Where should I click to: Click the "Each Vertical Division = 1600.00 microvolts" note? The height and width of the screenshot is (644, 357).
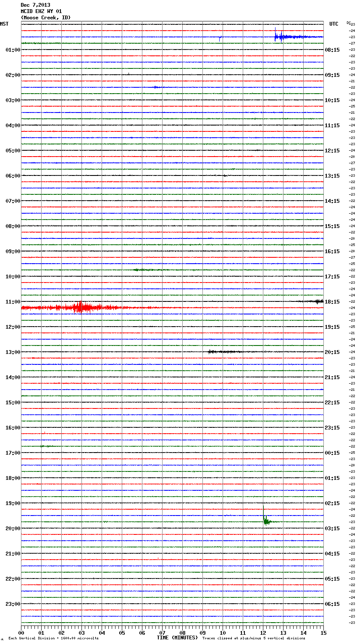(53, 639)
